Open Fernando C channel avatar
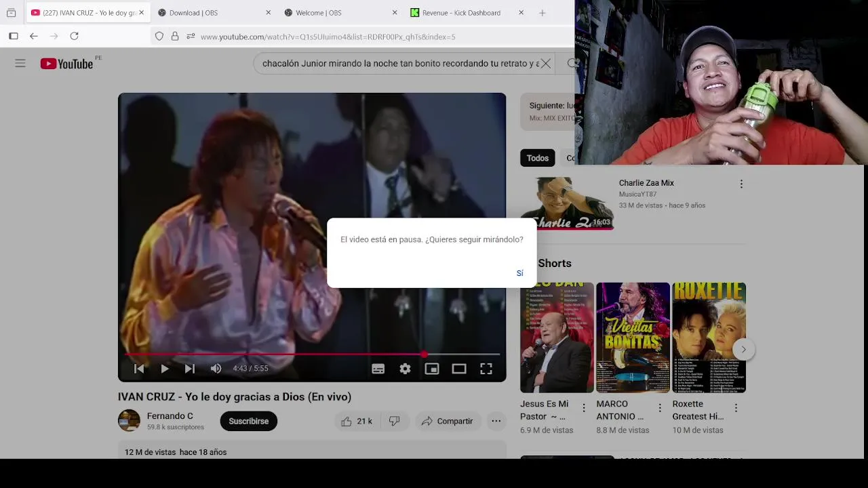The height and width of the screenshot is (488, 868). (x=129, y=421)
